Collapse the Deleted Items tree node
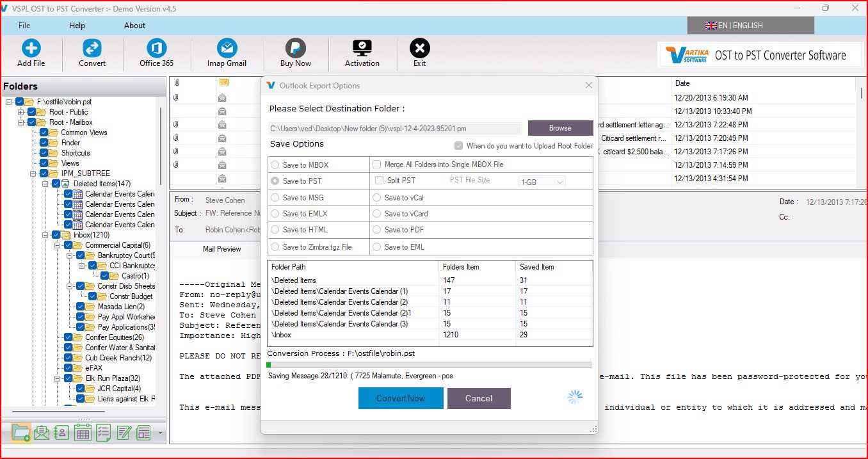This screenshot has height=459, width=868. (45, 184)
